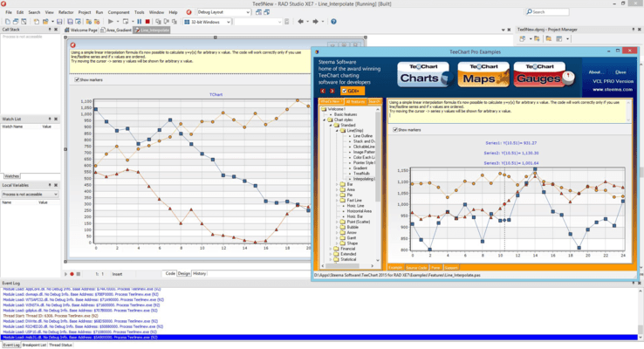Switch to the Design view tab
644x349 pixels.
click(183, 273)
